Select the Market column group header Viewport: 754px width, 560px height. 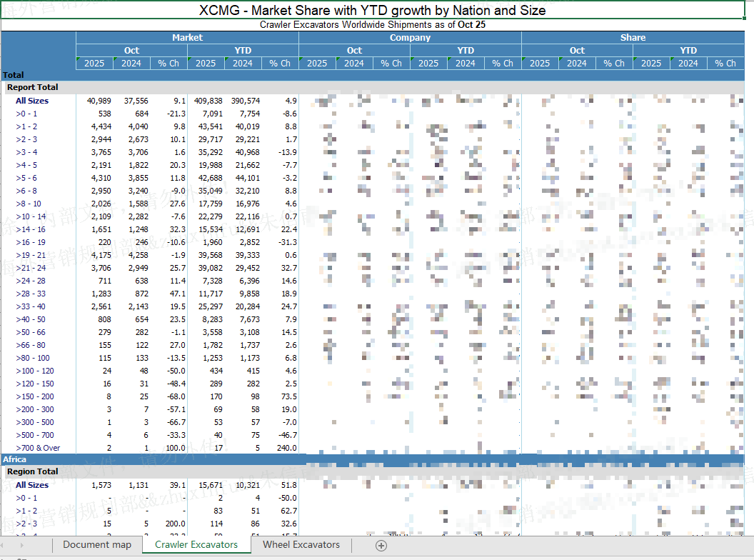click(187, 38)
